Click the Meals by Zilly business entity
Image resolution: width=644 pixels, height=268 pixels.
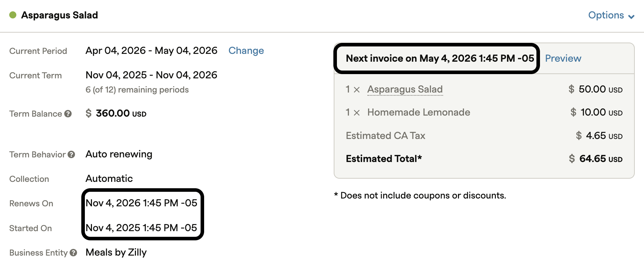(x=116, y=252)
